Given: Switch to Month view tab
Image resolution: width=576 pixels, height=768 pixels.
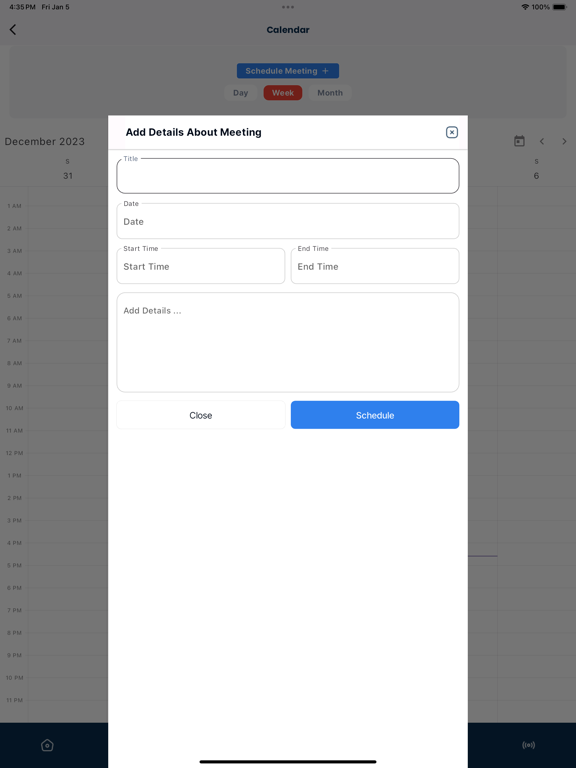Looking at the screenshot, I should click(330, 93).
